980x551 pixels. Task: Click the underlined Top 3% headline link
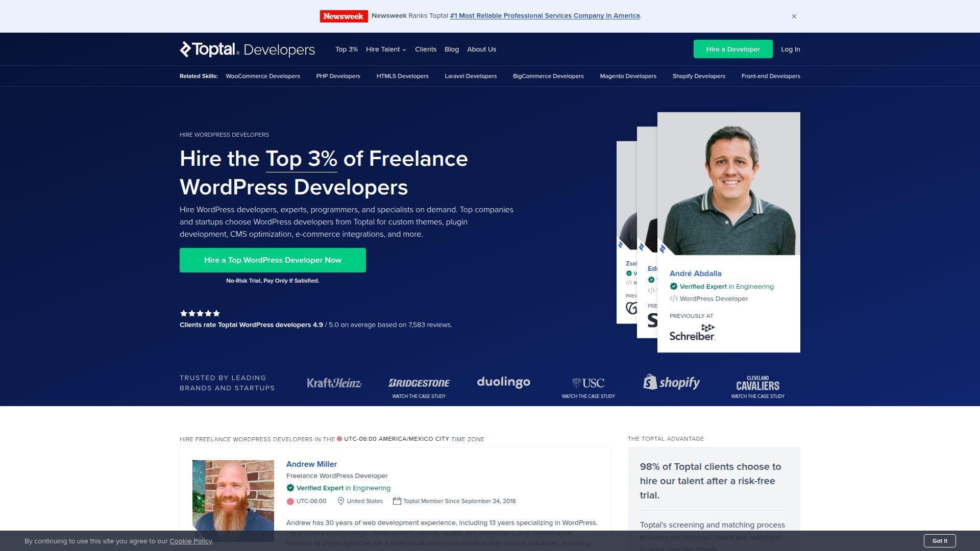click(x=301, y=159)
